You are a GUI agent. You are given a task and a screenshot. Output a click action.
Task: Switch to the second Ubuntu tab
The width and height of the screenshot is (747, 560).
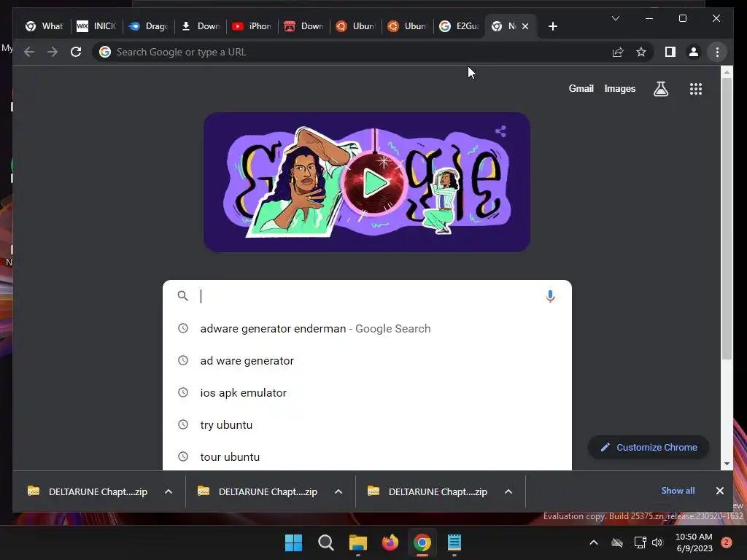click(408, 26)
